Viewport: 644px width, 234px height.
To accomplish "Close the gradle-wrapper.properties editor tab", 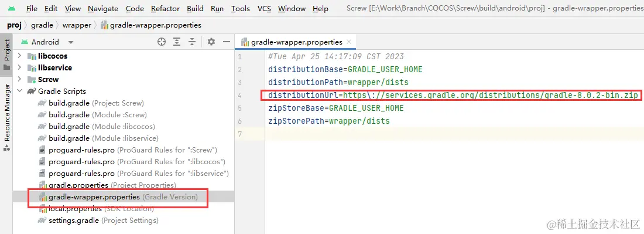I will (349, 42).
